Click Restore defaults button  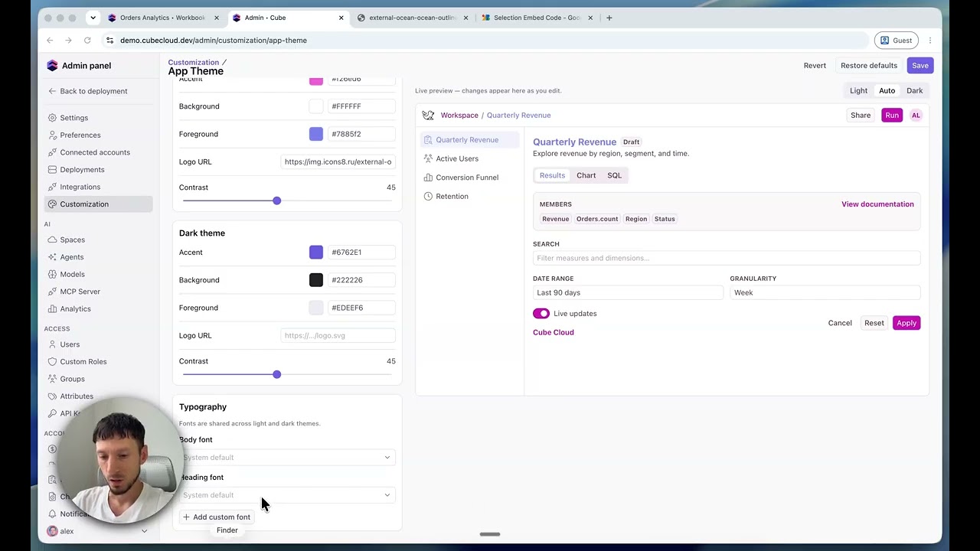point(869,66)
